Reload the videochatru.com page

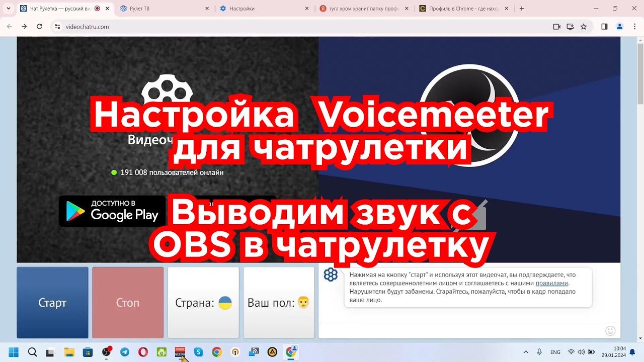39,27
